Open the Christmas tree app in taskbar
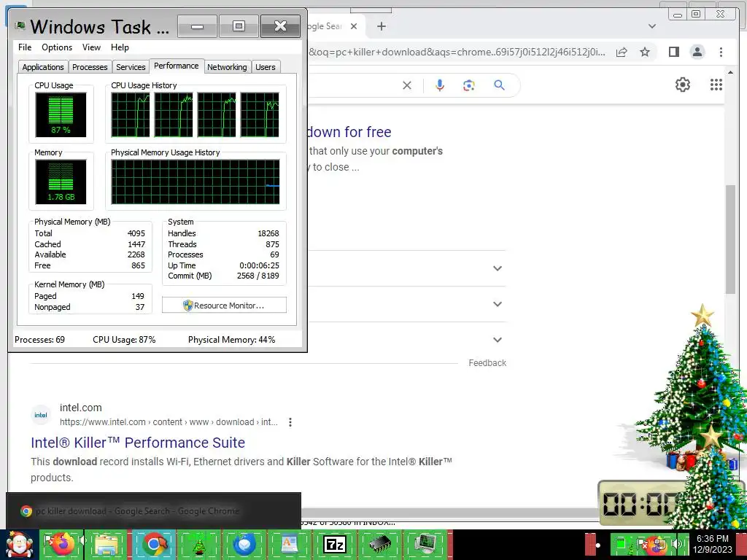The height and width of the screenshot is (560, 747). 199,544
